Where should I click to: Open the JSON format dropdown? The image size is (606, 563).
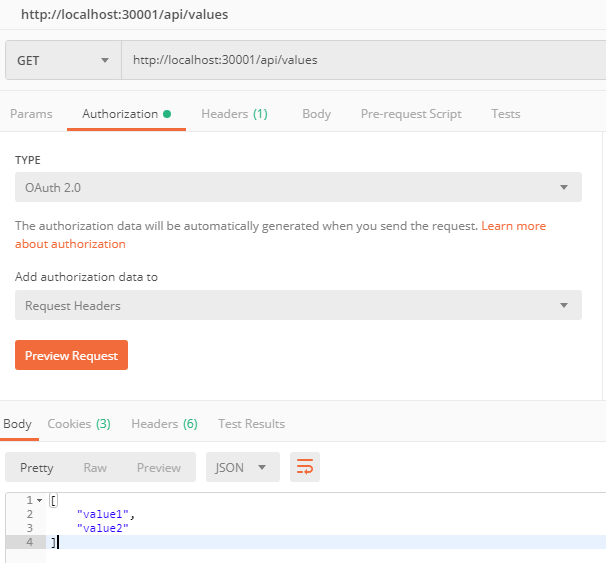[x=243, y=467]
